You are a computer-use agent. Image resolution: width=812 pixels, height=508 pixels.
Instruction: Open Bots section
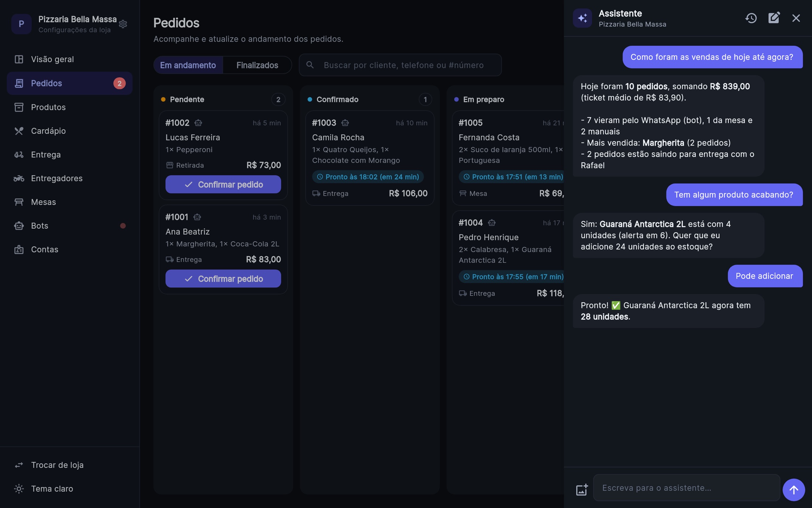pos(70,225)
